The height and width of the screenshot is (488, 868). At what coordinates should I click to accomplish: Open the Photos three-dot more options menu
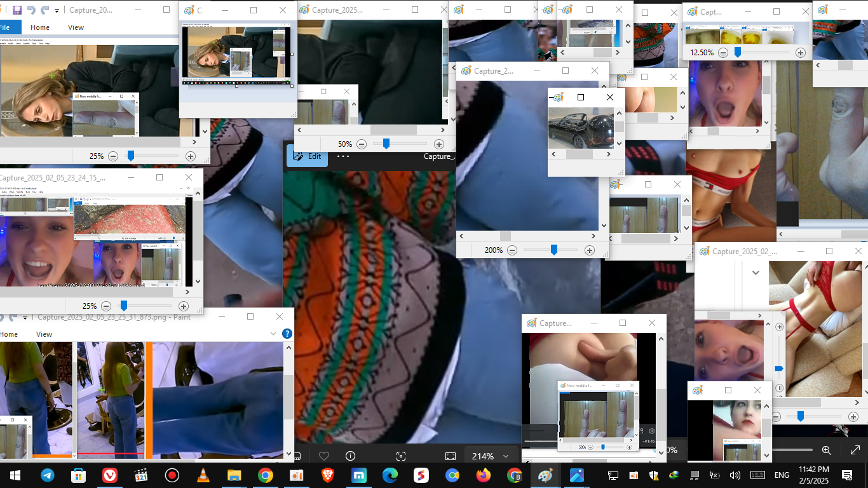343,156
